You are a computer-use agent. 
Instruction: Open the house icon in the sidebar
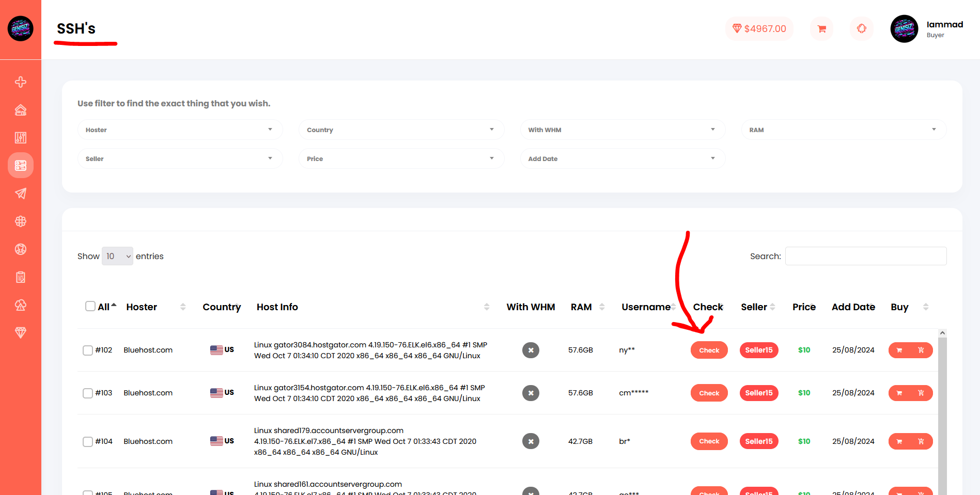click(21, 110)
